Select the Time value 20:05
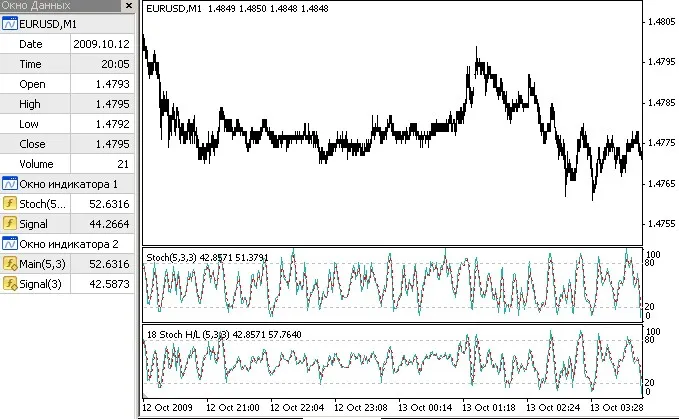 (99, 64)
